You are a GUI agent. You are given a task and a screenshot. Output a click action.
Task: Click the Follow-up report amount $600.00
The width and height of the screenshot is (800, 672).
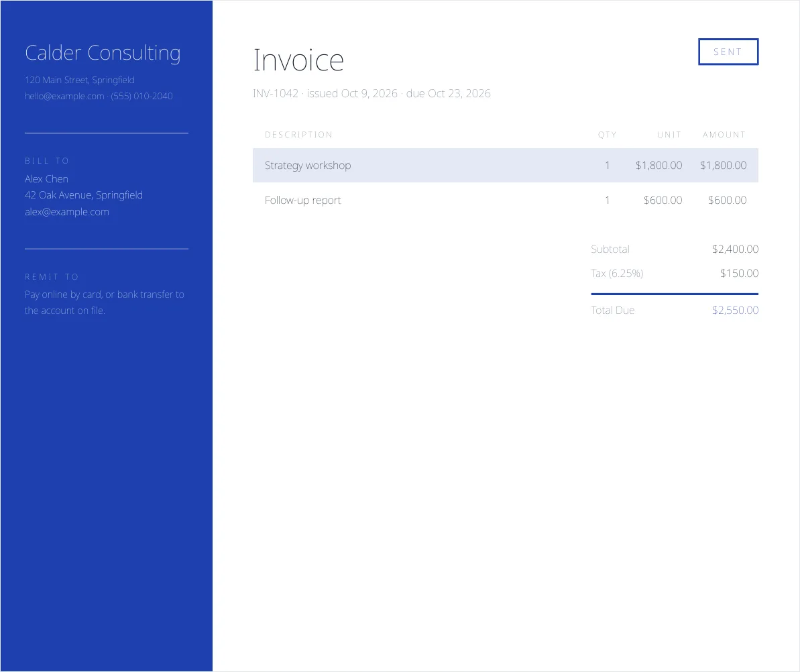point(727,200)
